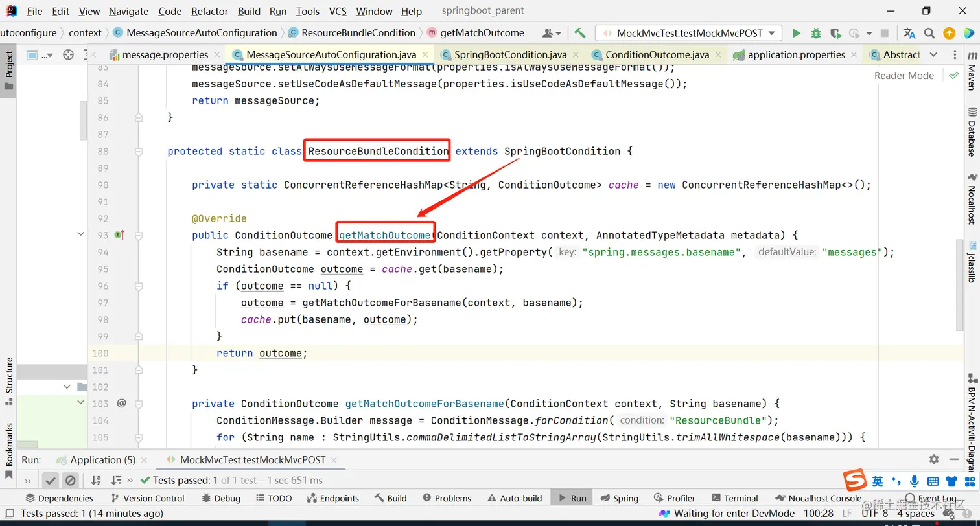This screenshot has height=526, width=980.
Task: Run with coverage using the shield icon
Action: (835, 33)
